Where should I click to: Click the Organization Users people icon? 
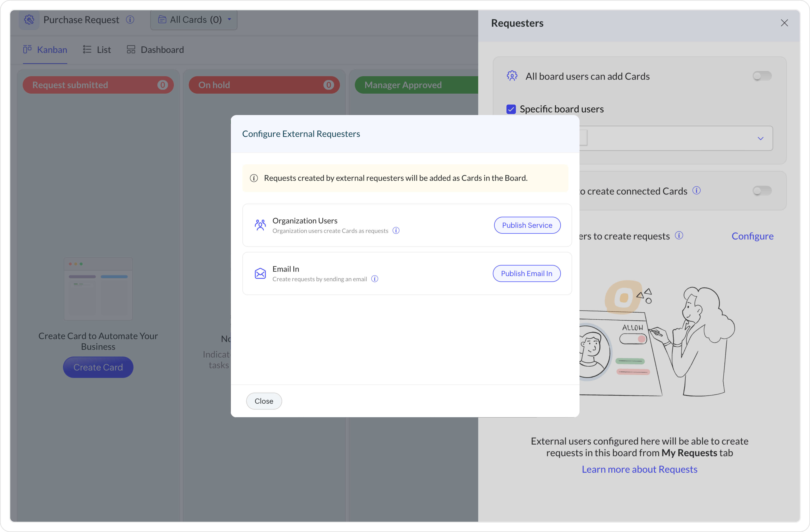tap(260, 225)
